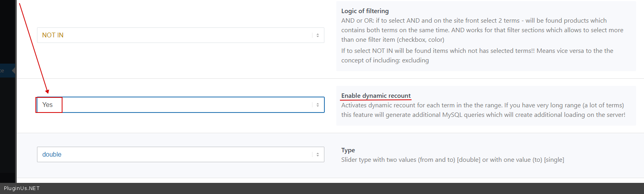Select the highlighted left sidebar menu item
Viewport: 644px width, 194px height.
6,70
